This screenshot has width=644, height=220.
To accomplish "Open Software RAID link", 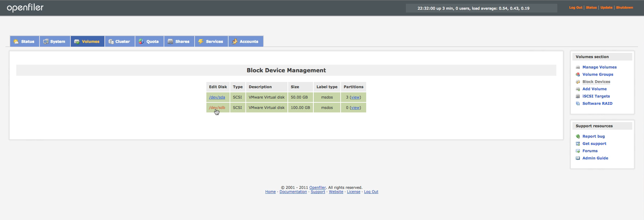I will [x=597, y=103].
